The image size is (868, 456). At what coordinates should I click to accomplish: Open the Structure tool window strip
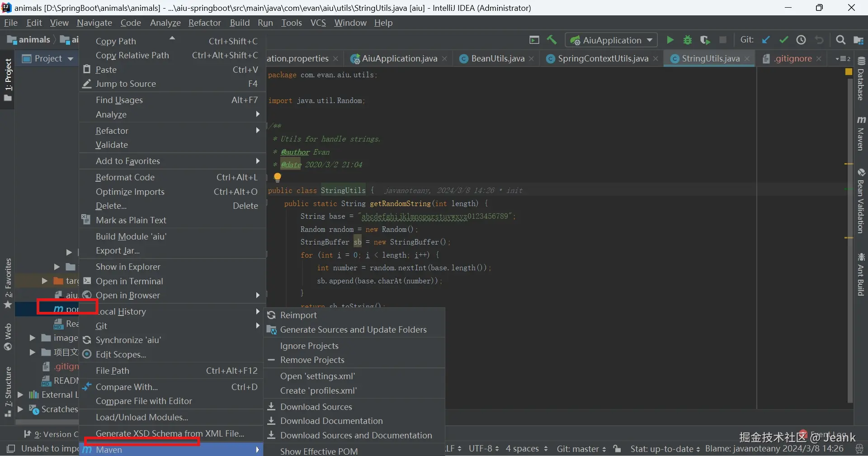[8, 391]
